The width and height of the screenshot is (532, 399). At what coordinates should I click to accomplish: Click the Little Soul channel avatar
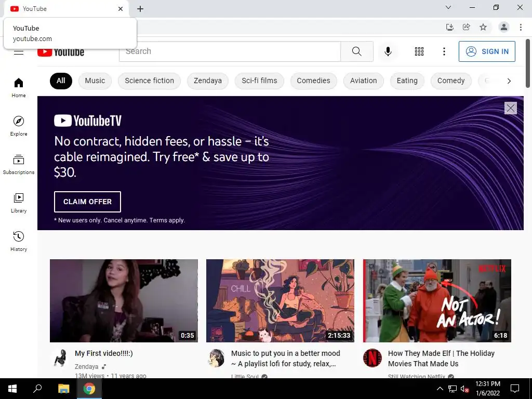pyautogui.click(x=217, y=358)
